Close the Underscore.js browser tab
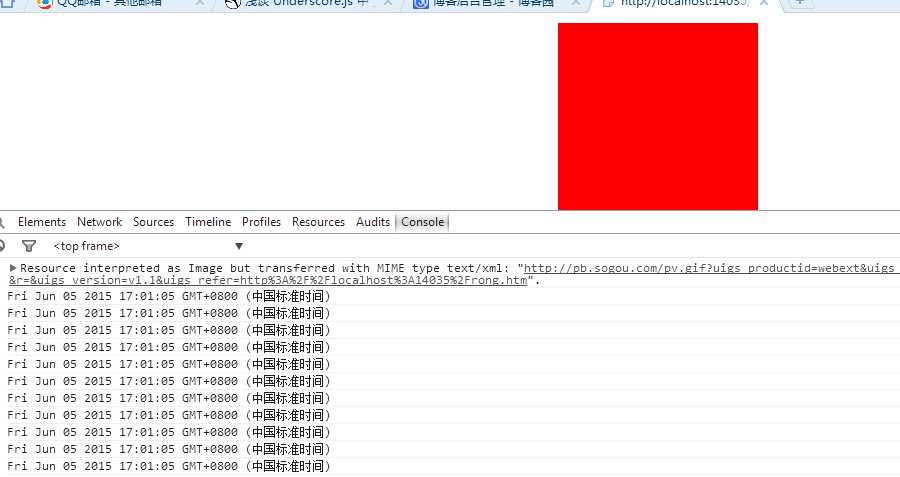 click(388, 3)
